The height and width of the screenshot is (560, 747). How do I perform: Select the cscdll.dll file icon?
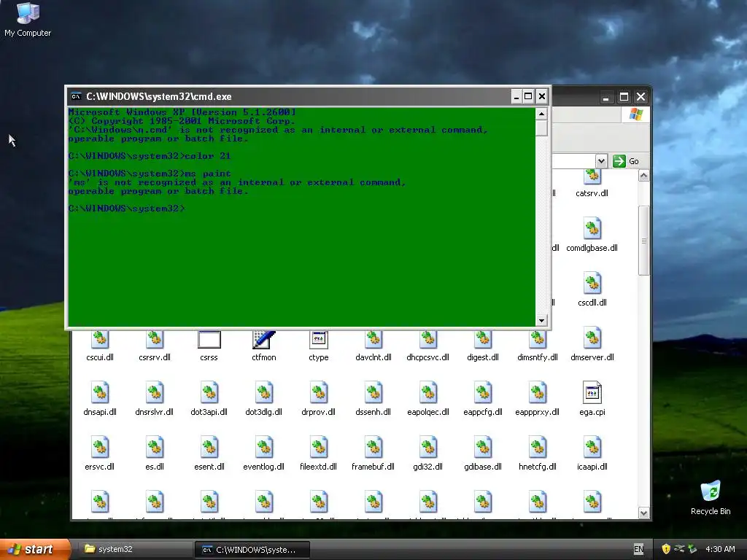pyautogui.click(x=592, y=289)
